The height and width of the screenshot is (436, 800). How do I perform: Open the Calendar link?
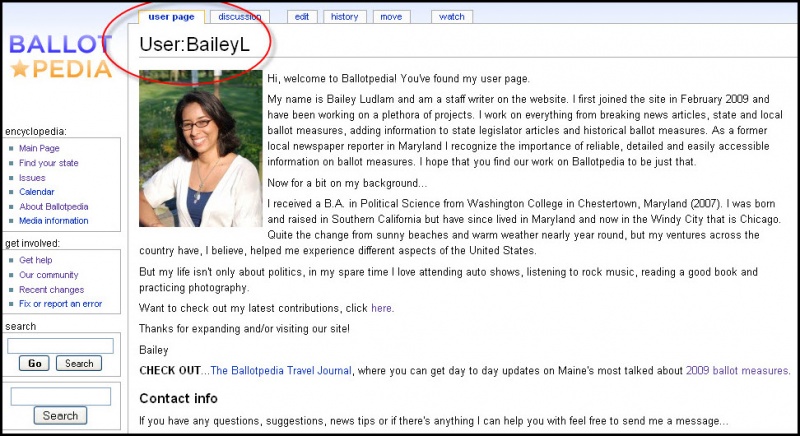[37, 192]
